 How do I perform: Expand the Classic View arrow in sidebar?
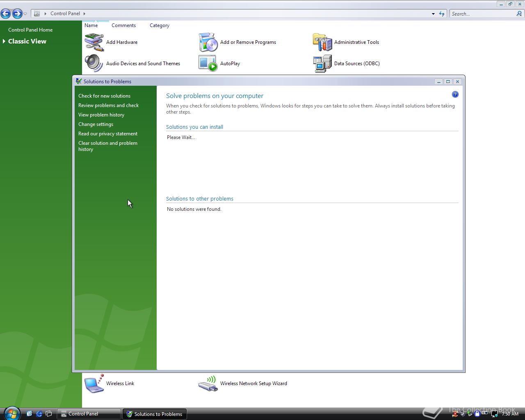coord(4,41)
